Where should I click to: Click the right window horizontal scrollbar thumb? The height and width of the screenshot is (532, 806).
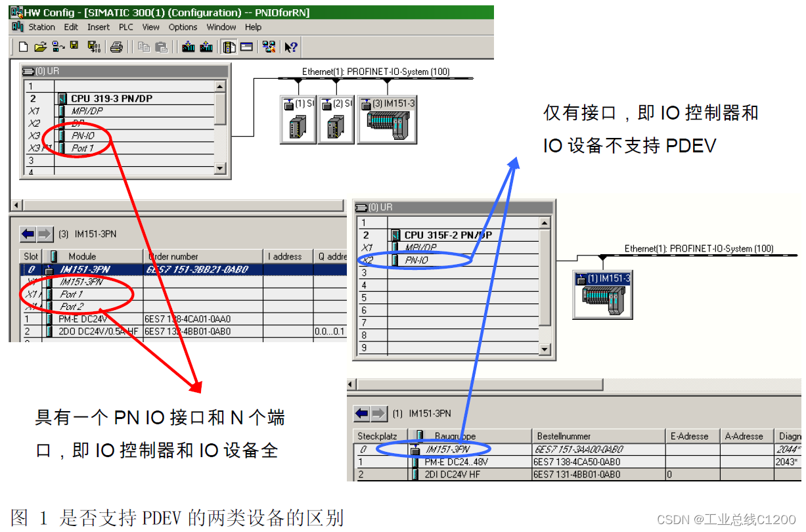[x=480, y=384]
